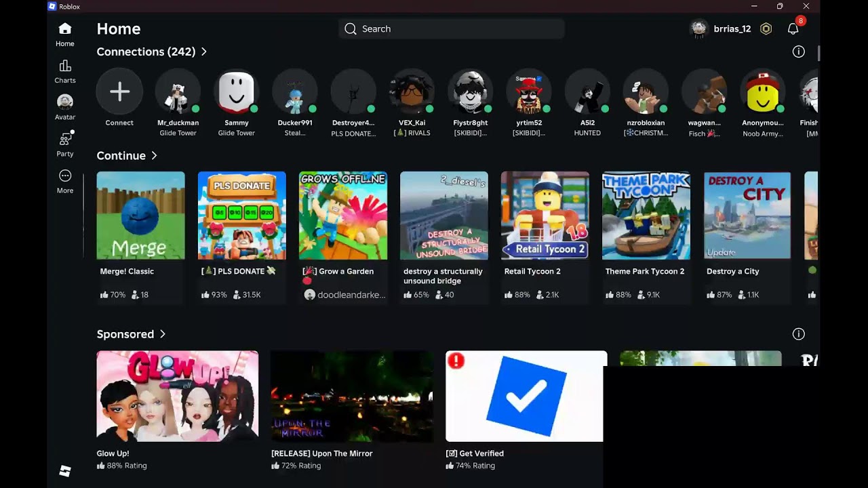868x488 pixels.
Task: Open nzrobloxian's avatar
Action: click(646, 91)
